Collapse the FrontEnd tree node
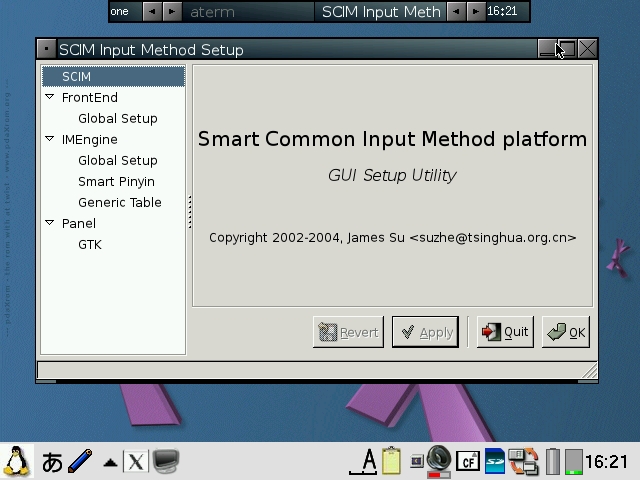The height and width of the screenshot is (480, 640). click(x=50, y=97)
